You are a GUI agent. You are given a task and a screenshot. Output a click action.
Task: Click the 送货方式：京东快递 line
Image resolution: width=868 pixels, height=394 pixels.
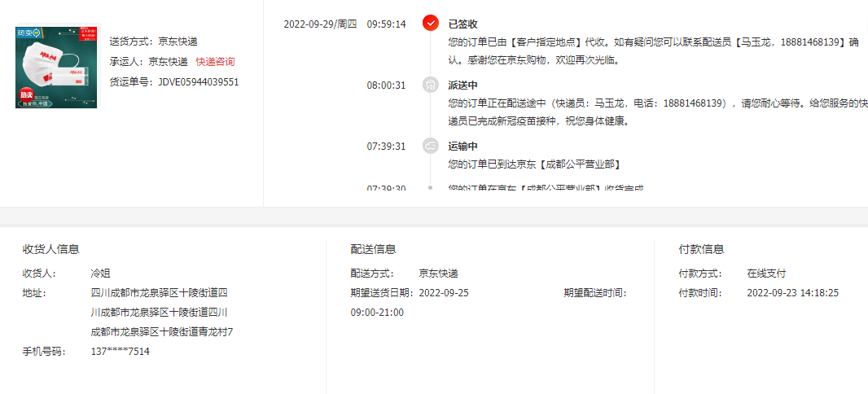pos(153,41)
